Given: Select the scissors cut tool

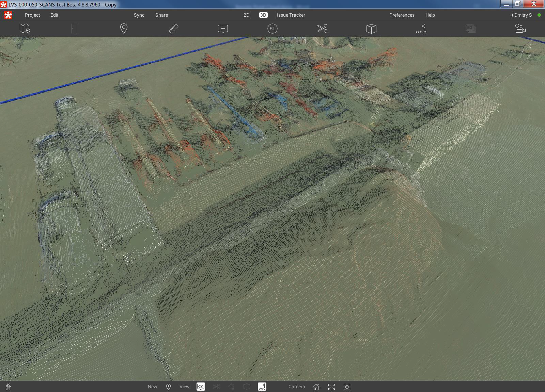Looking at the screenshot, I should coord(322,29).
